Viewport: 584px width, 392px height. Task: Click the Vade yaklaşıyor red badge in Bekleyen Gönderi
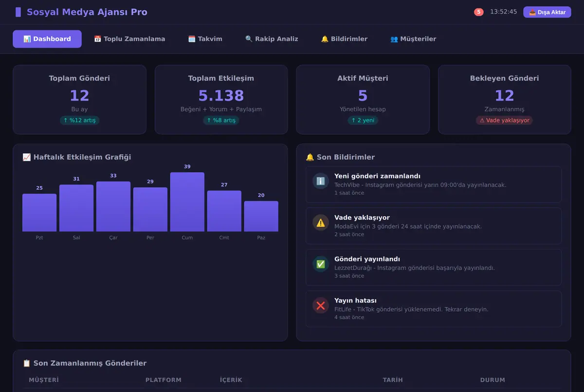tap(504, 120)
